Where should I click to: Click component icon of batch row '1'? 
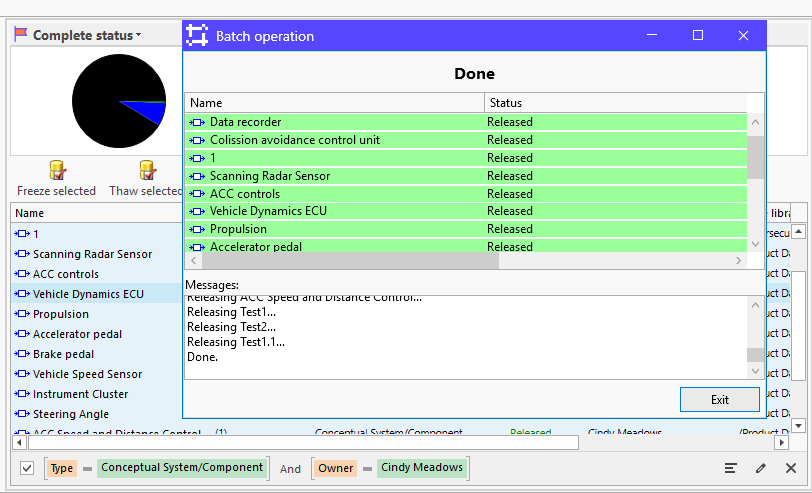(x=197, y=158)
